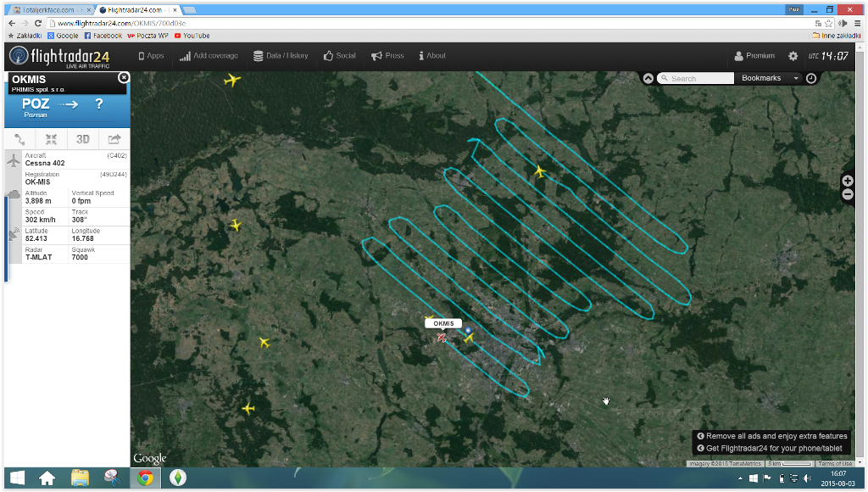This screenshot has width=868, height=492.
Task: Click the Premium account link
Action: point(754,56)
